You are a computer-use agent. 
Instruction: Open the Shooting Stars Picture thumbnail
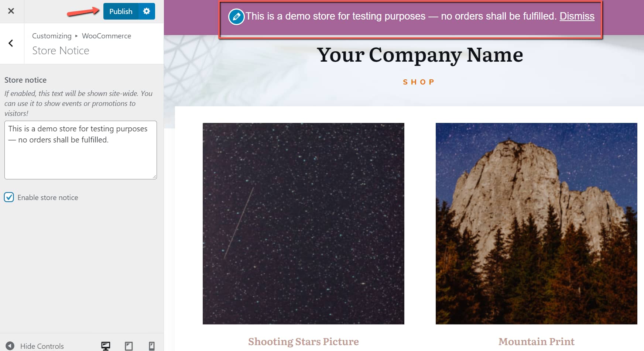303,224
